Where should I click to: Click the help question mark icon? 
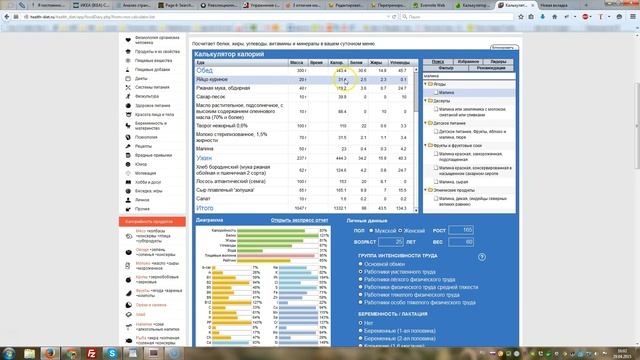482,257
